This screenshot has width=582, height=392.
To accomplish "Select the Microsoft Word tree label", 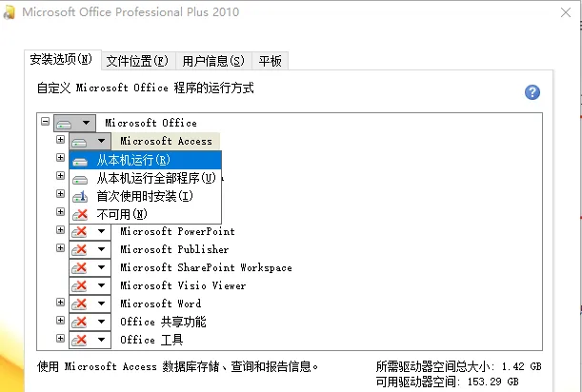I will pyautogui.click(x=160, y=304).
